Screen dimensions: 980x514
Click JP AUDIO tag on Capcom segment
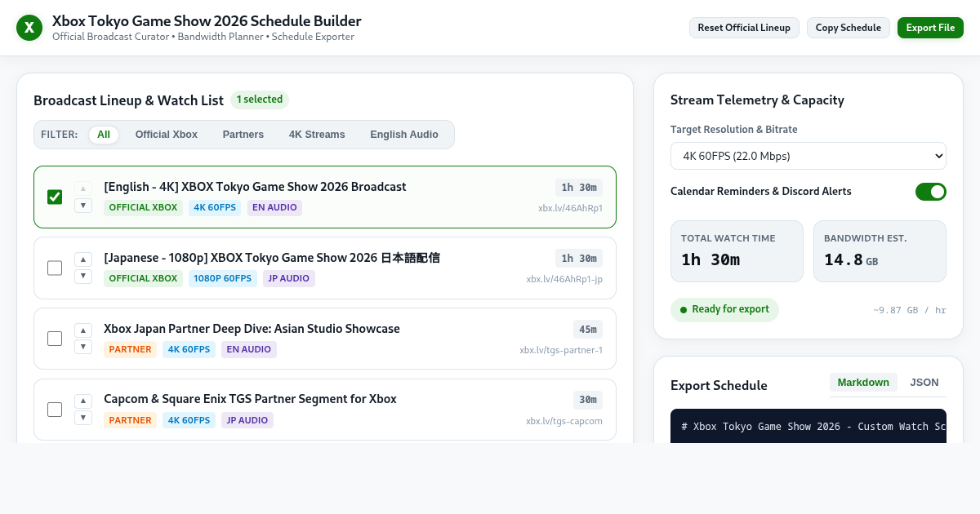tap(247, 420)
